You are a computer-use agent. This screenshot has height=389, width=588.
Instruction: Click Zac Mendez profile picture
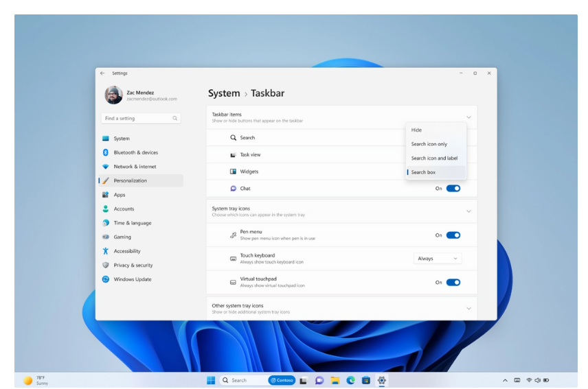(113, 95)
